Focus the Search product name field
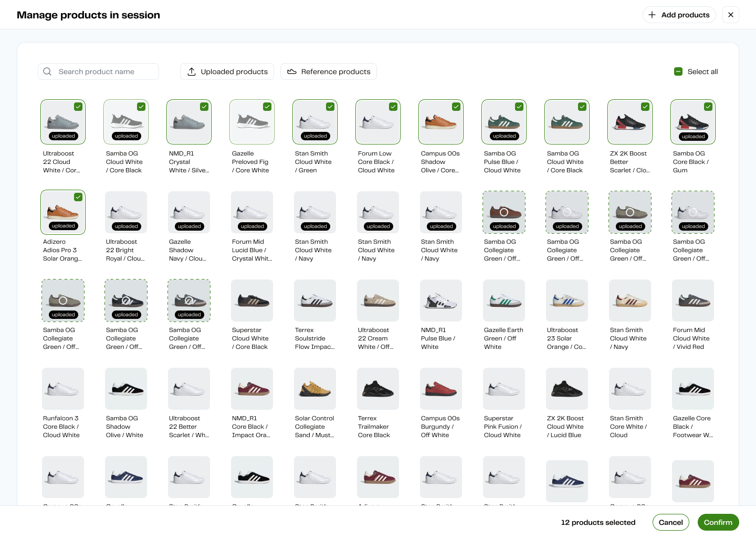Screen dimensions: 756x538 click(98, 71)
